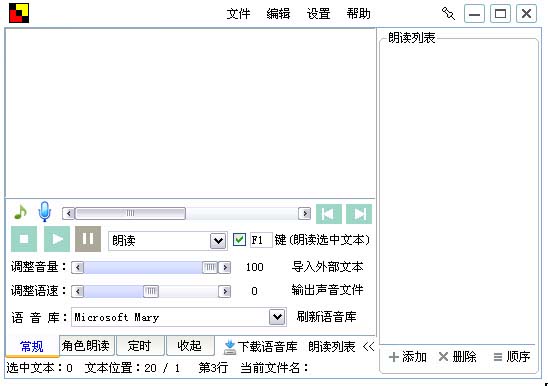Click 添加 to add to reading list
Viewport: 548px width, 387px height.
(408, 357)
